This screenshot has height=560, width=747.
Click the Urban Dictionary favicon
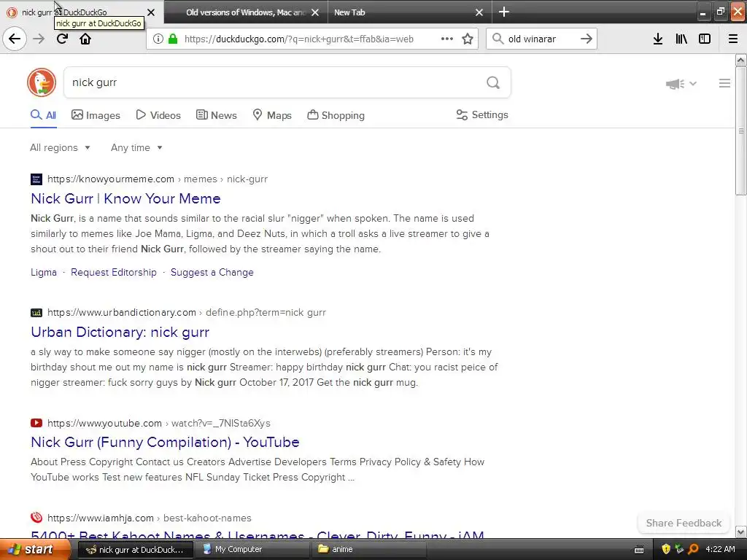pos(36,312)
